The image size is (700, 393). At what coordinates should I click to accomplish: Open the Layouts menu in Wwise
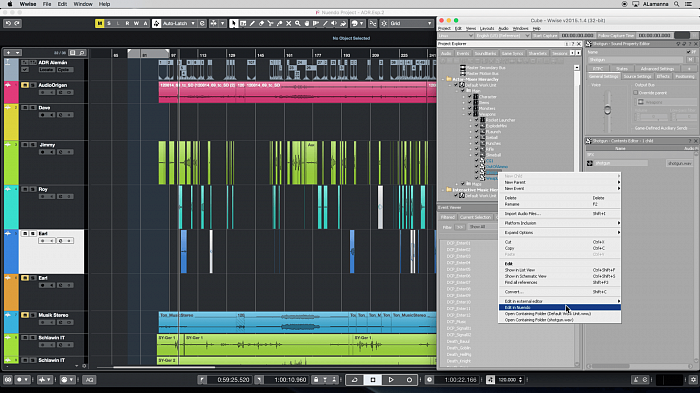(x=487, y=28)
